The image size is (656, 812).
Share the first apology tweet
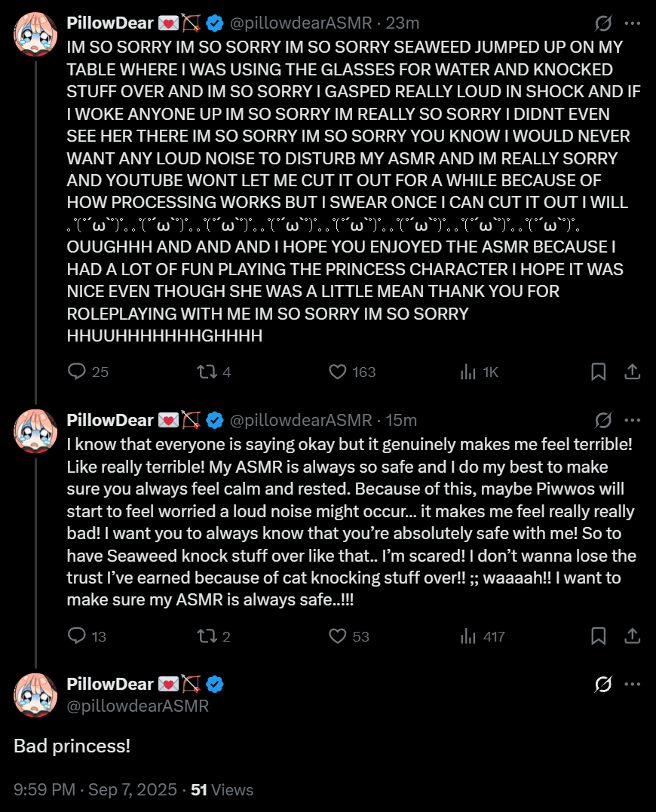click(633, 372)
